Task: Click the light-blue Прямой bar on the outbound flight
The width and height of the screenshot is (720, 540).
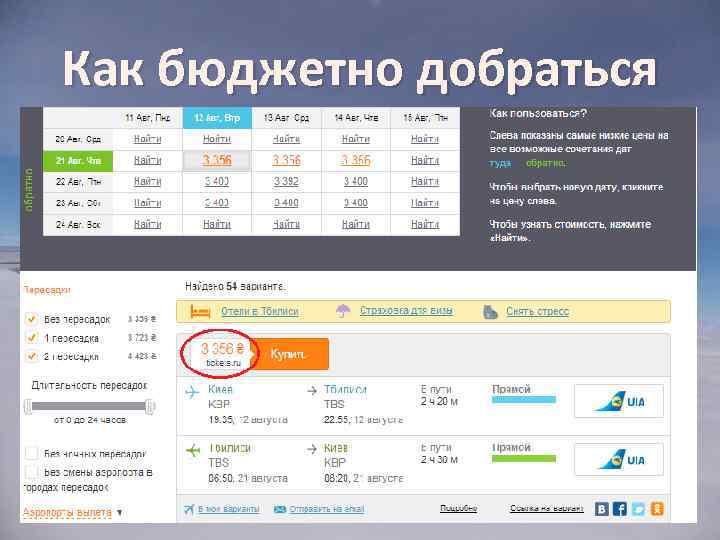Action: click(x=524, y=399)
